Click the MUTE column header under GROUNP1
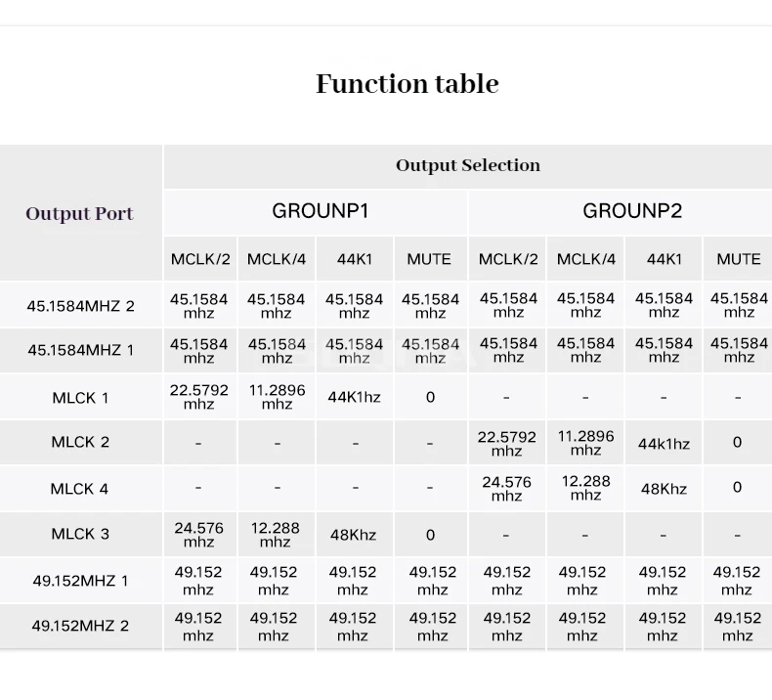772x700 pixels. [x=429, y=259]
